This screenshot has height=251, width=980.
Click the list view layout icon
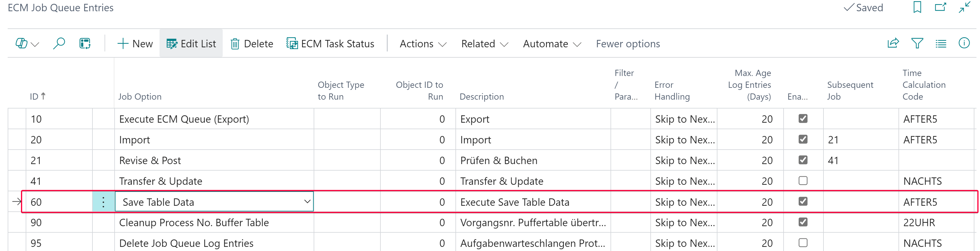coord(940,44)
